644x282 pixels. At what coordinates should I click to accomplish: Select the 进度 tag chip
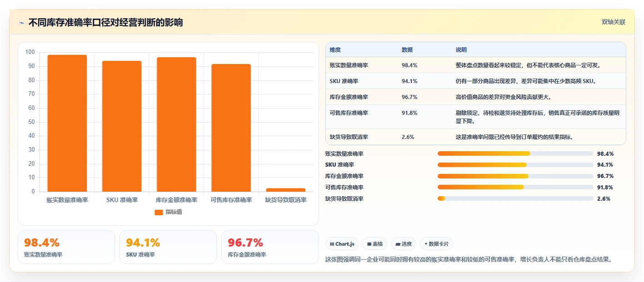point(404,244)
